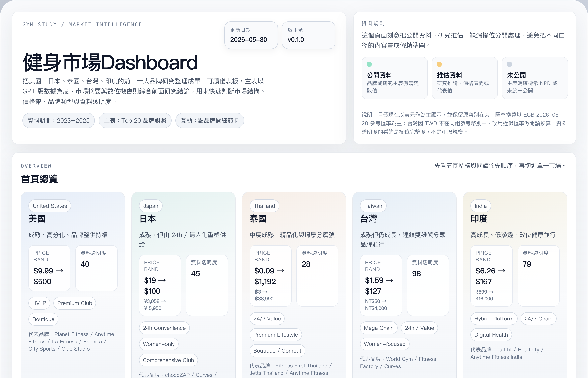Viewport: 588px width, 378px height.
Task: Click the Women-only tag
Action: click(159, 344)
